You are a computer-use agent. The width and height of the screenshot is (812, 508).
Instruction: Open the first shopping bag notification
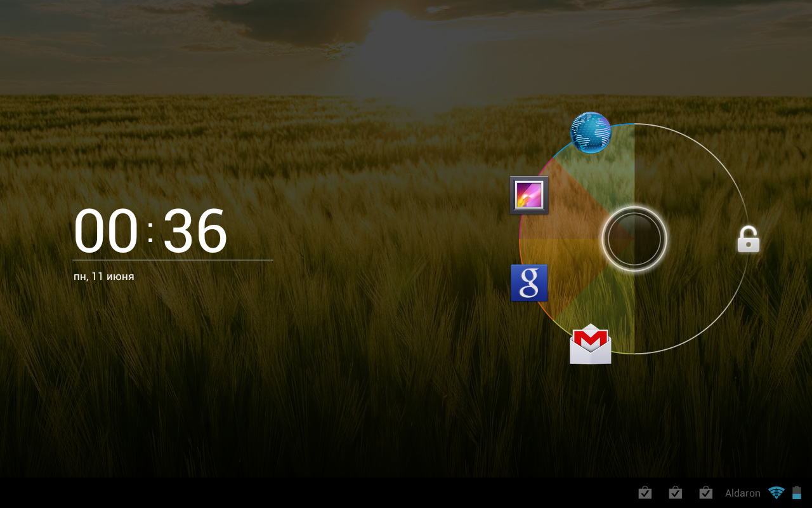coord(645,493)
